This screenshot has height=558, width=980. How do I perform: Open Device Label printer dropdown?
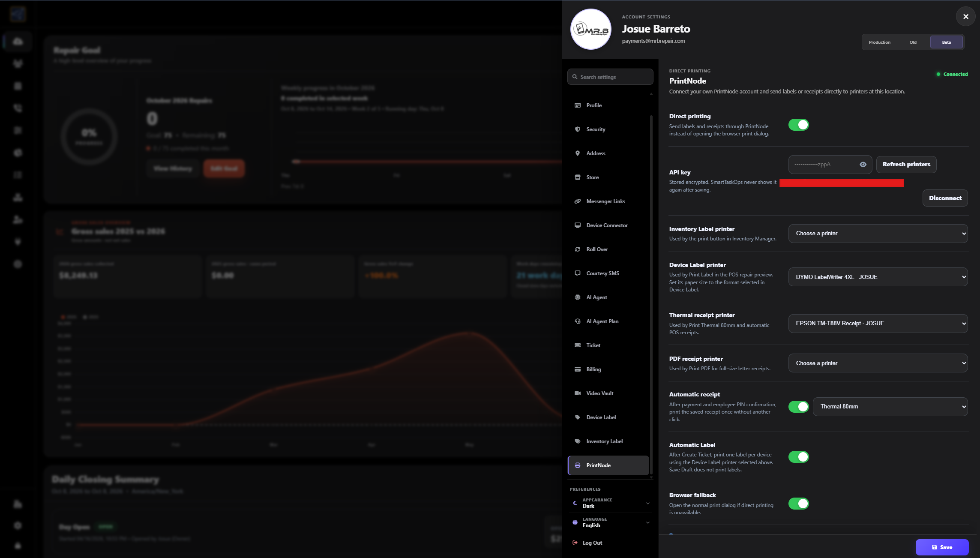tap(878, 277)
